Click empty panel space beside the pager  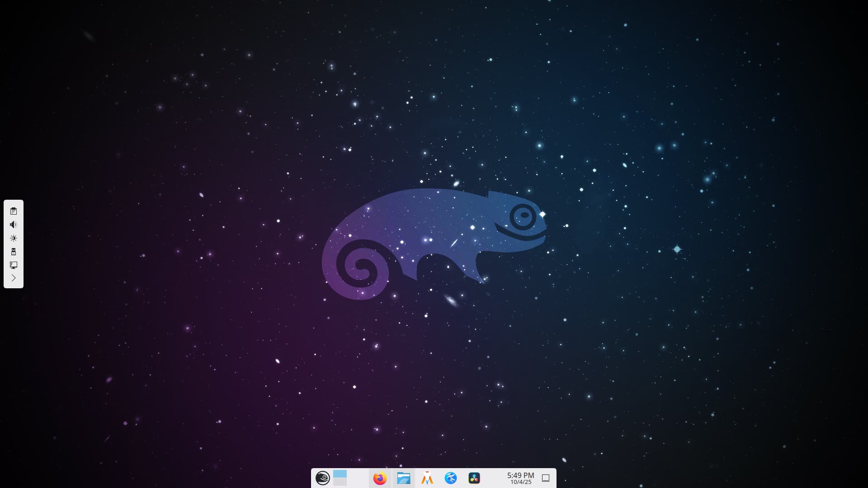pyautogui.click(x=358, y=478)
